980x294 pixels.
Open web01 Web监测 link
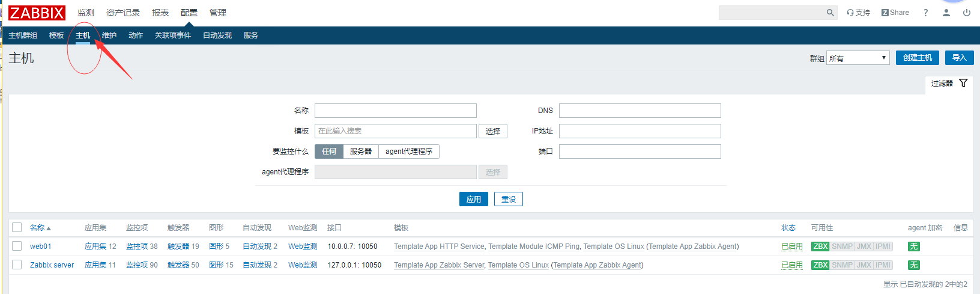point(303,247)
